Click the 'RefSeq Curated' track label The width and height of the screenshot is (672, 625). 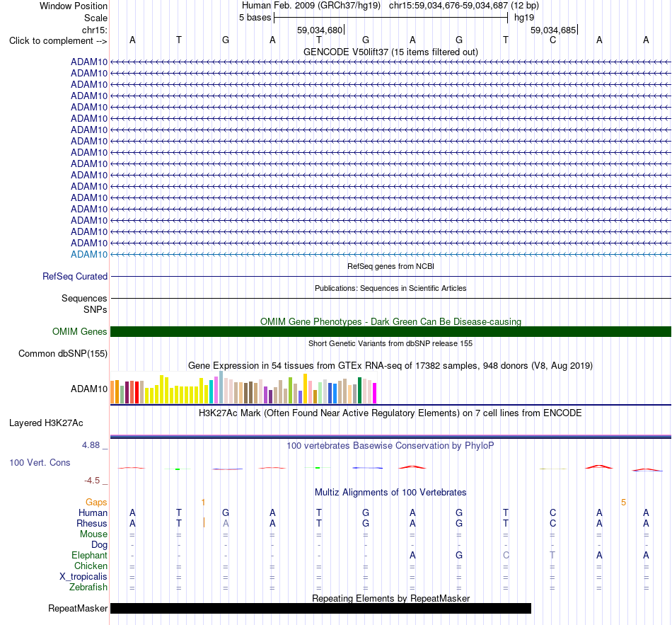75,276
